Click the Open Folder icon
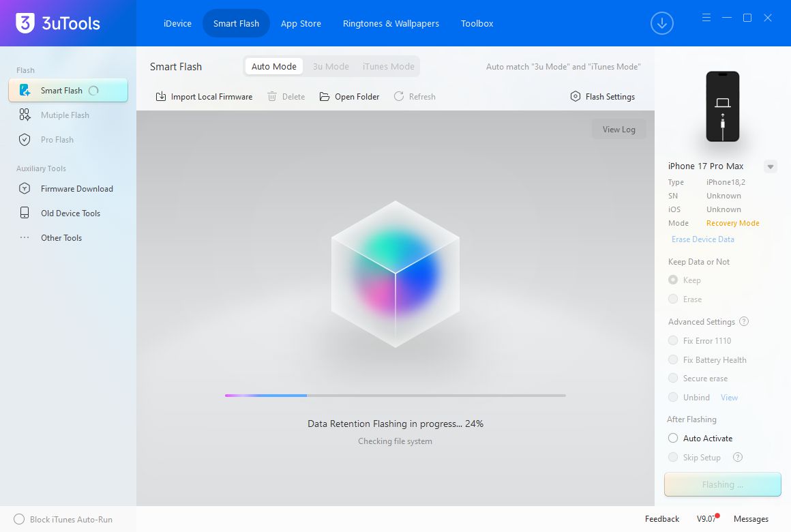The width and height of the screenshot is (791, 532). tap(325, 96)
